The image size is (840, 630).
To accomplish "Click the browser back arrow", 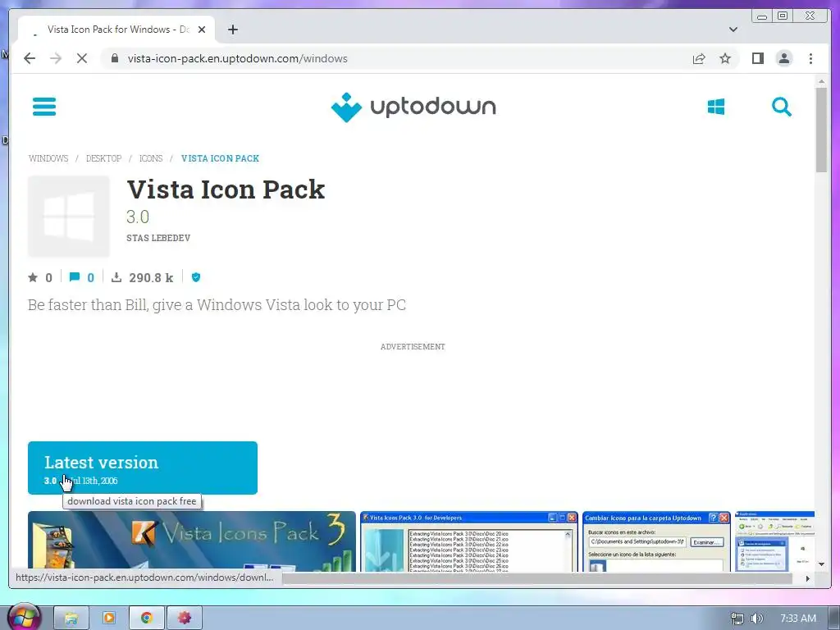I will (x=30, y=58).
